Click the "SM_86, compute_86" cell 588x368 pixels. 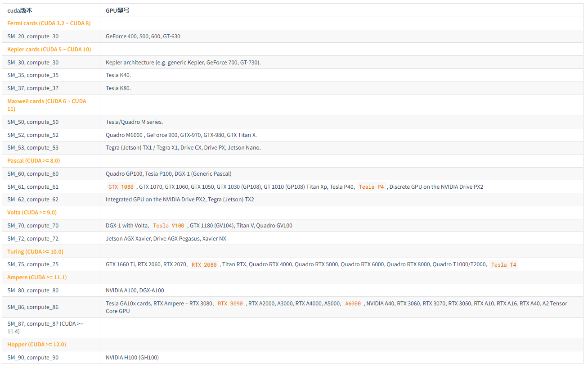[51, 307]
